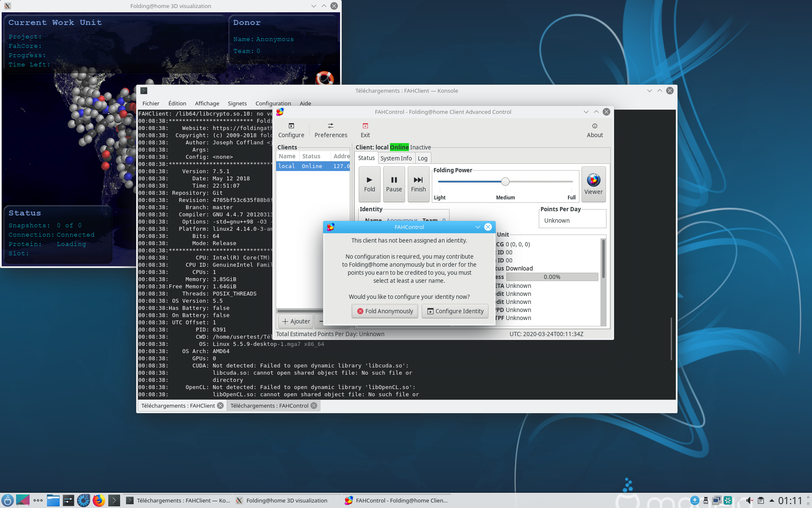Launch Firefox from the taskbar
Image resolution: width=812 pixels, height=508 pixels.
point(99,500)
